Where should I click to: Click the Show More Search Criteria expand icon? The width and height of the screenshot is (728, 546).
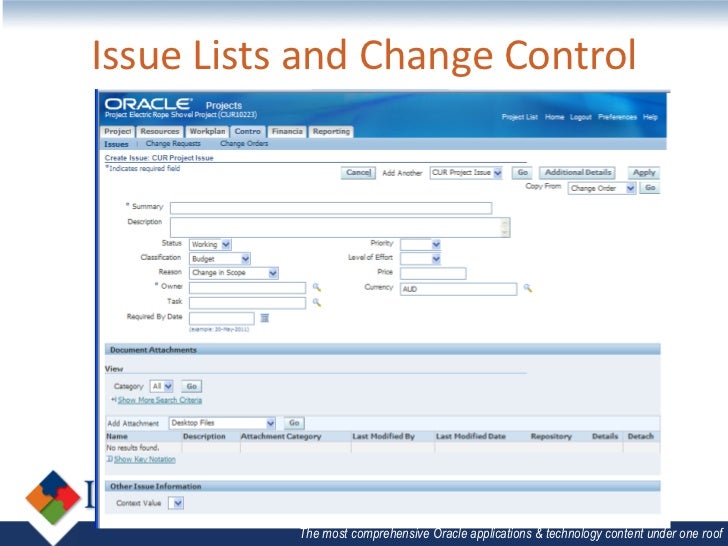point(114,399)
